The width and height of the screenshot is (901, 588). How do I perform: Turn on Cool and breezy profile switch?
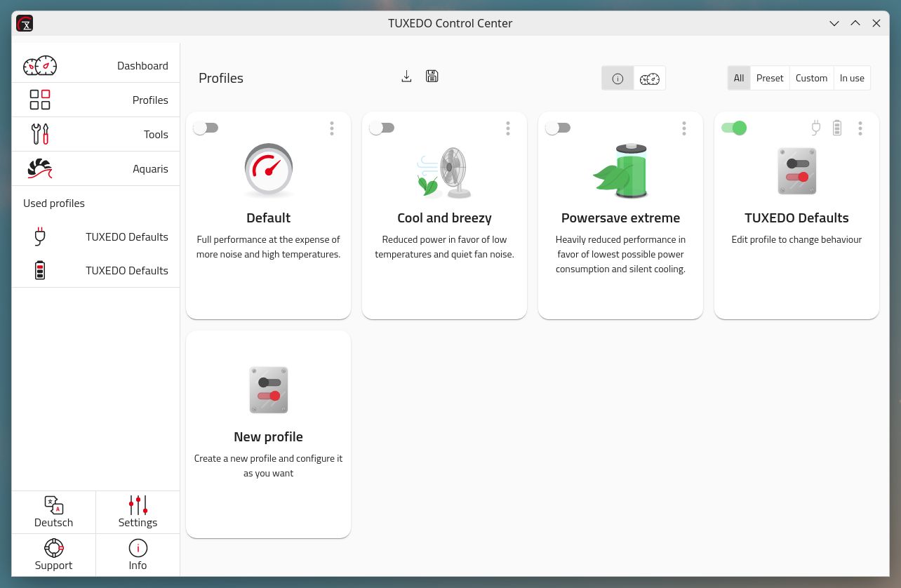click(x=382, y=128)
